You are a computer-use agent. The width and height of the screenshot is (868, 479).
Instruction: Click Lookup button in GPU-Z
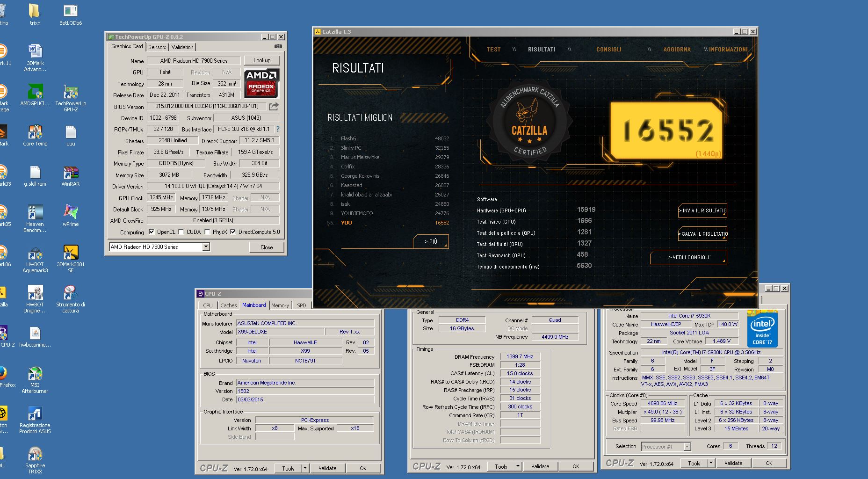262,60
